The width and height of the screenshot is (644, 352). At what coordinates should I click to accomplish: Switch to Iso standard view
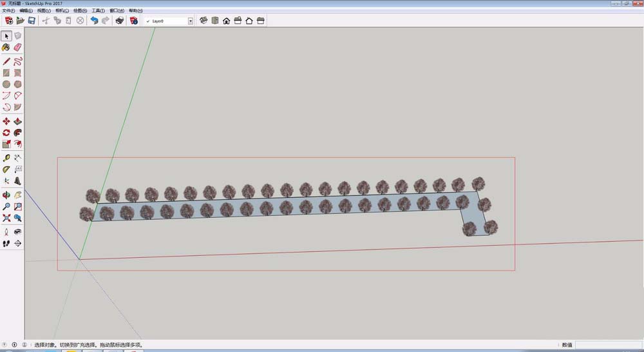tap(204, 21)
